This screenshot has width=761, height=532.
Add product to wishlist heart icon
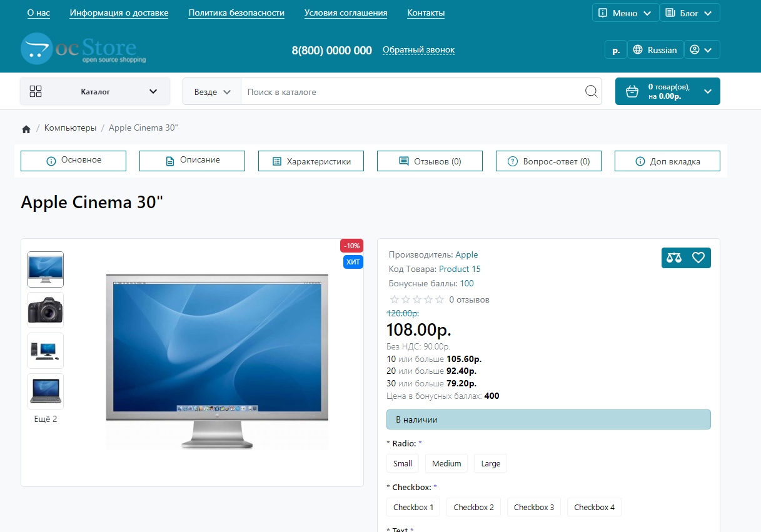point(698,258)
